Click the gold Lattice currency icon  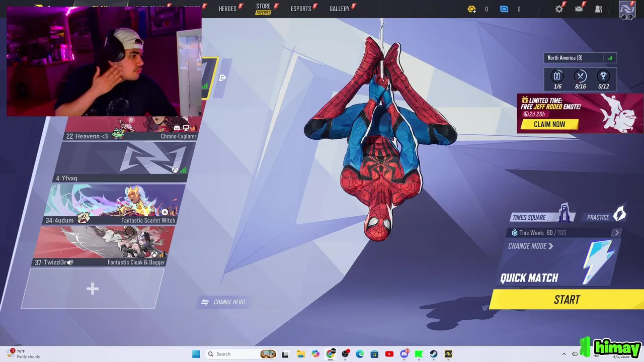pos(471,9)
